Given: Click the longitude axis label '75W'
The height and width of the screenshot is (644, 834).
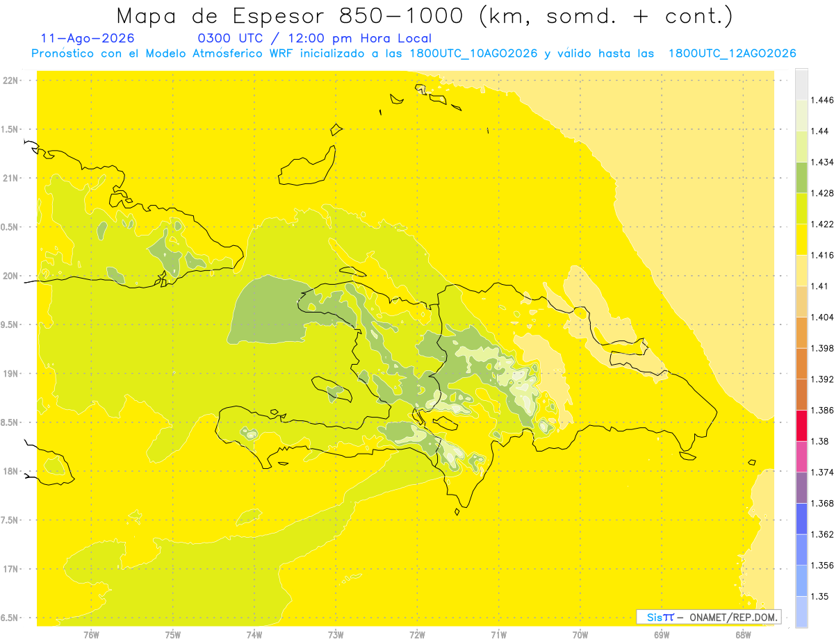Looking at the screenshot, I should [172, 634].
